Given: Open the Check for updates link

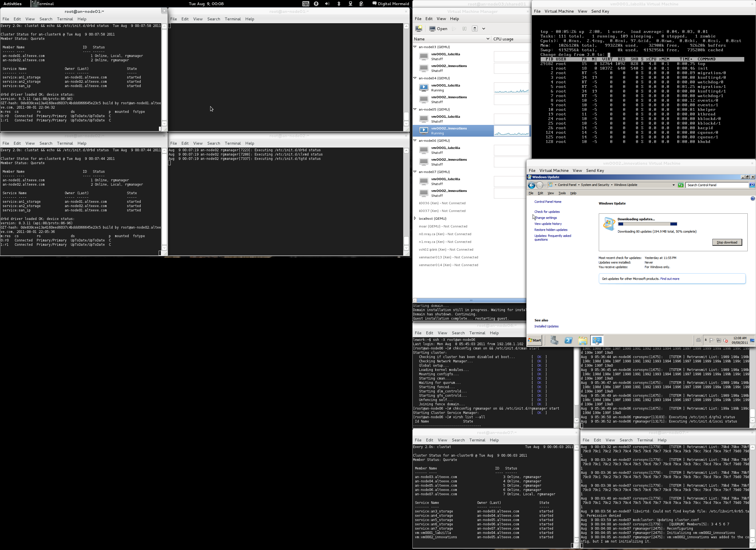Looking at the screenshot, I should click(x=547, y=212).
